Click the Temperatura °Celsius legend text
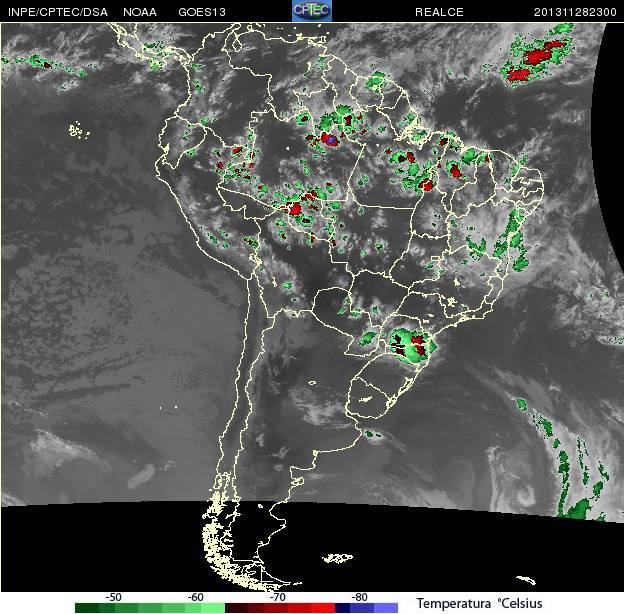 click(x=480, y=603)
